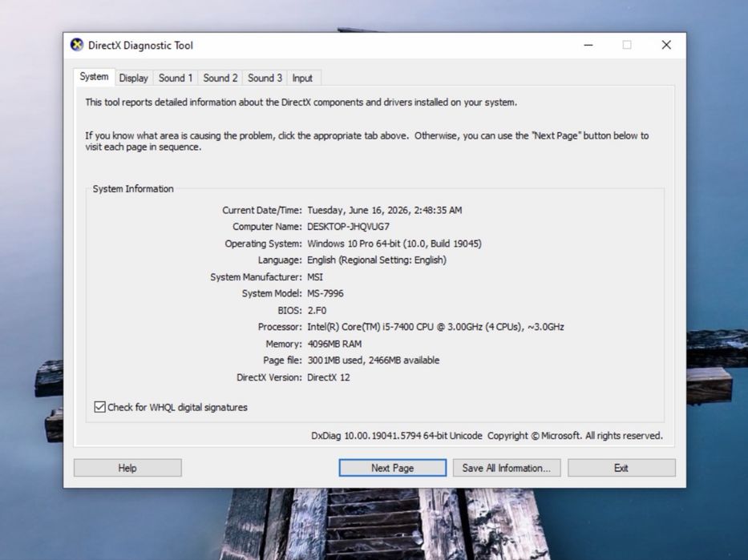748x560 pixels.
Task: Close the DirectX Diagnostic Tool window
Action: coord(666,46)
